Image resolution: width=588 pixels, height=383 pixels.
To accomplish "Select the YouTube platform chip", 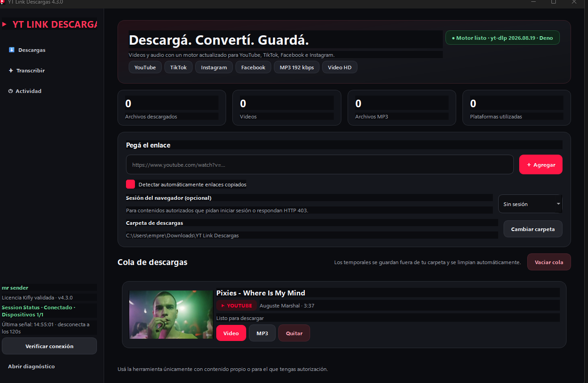I will click(145, 67).
